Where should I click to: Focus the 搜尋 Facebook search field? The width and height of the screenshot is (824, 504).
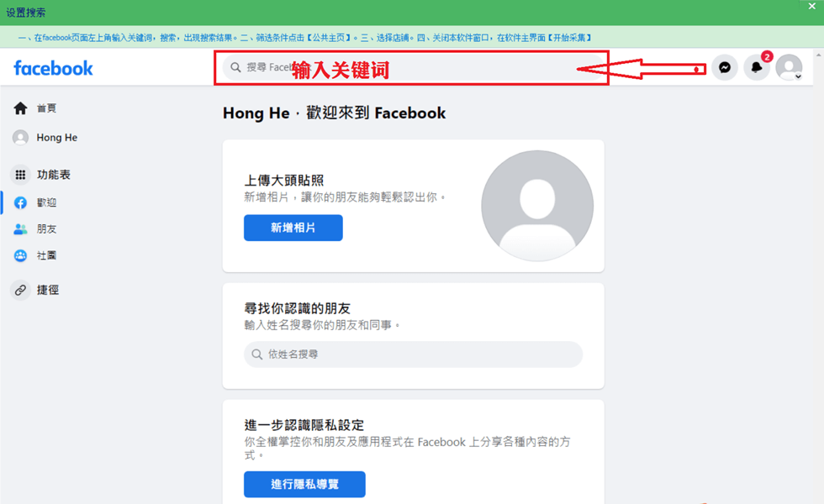point(413,67)
